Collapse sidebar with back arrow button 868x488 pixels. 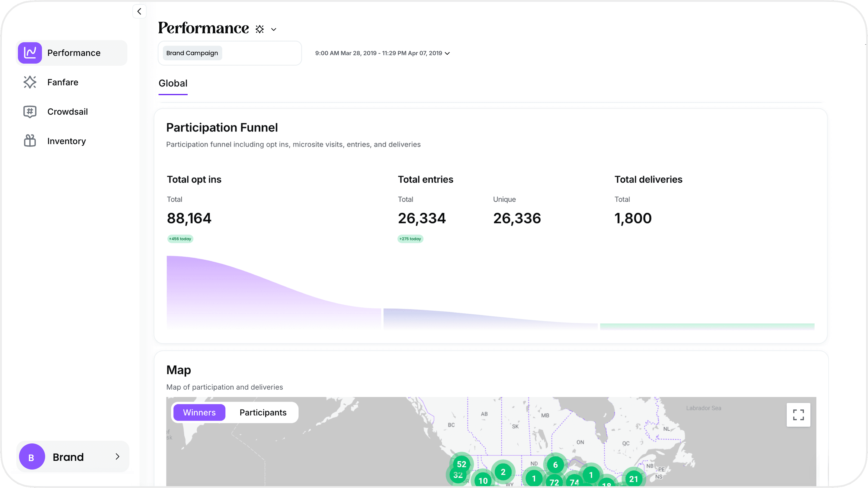coord(139,11)
